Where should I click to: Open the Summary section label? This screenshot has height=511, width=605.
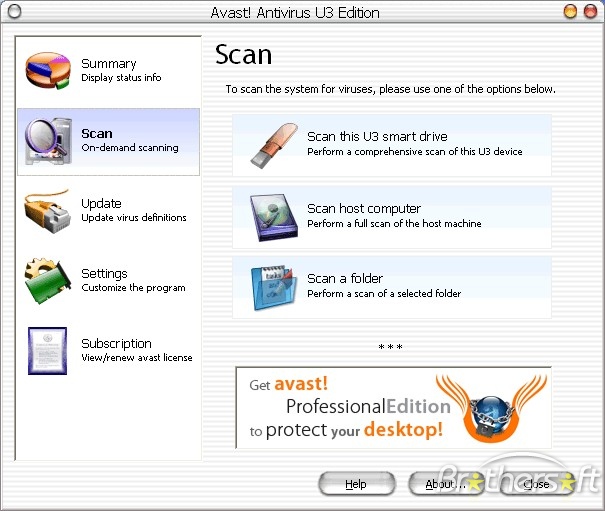click(109, 64)
